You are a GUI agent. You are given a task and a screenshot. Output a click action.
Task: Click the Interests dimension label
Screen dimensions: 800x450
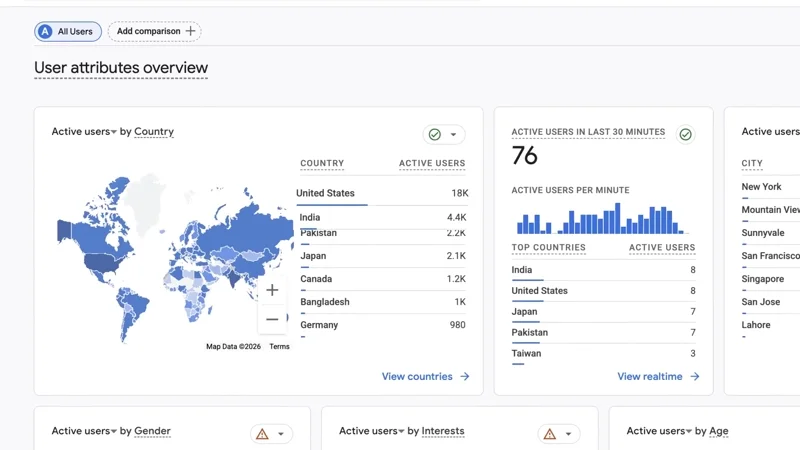pyautogui.click(x=443, y=431)
